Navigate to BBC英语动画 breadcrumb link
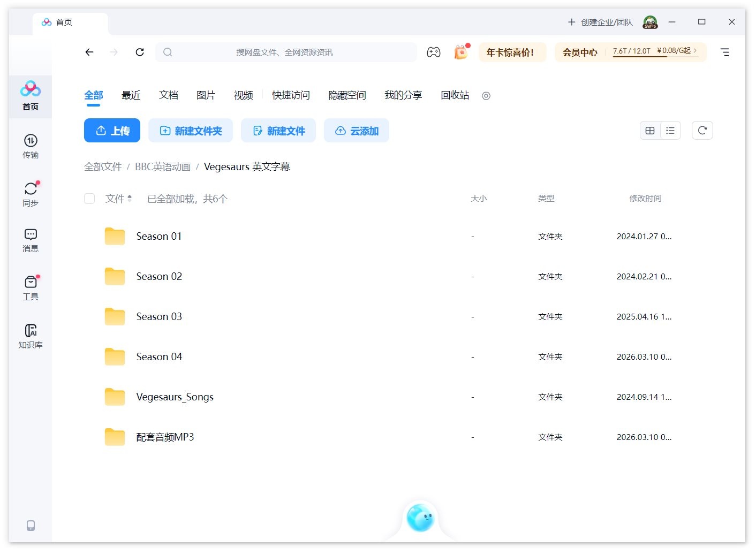This screenshot has height=554, width=756. point(163,166)
